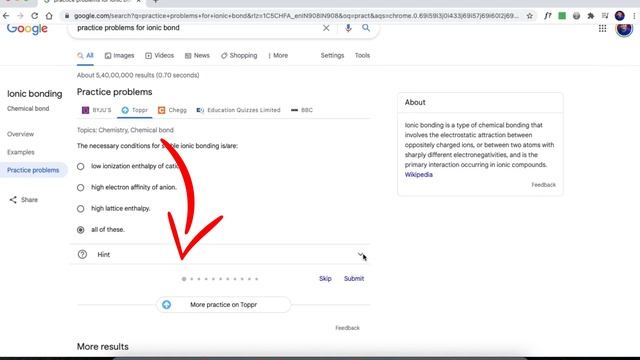Open the f? extension icon
This screenshot has width=640, height=360.
[548, 16]
